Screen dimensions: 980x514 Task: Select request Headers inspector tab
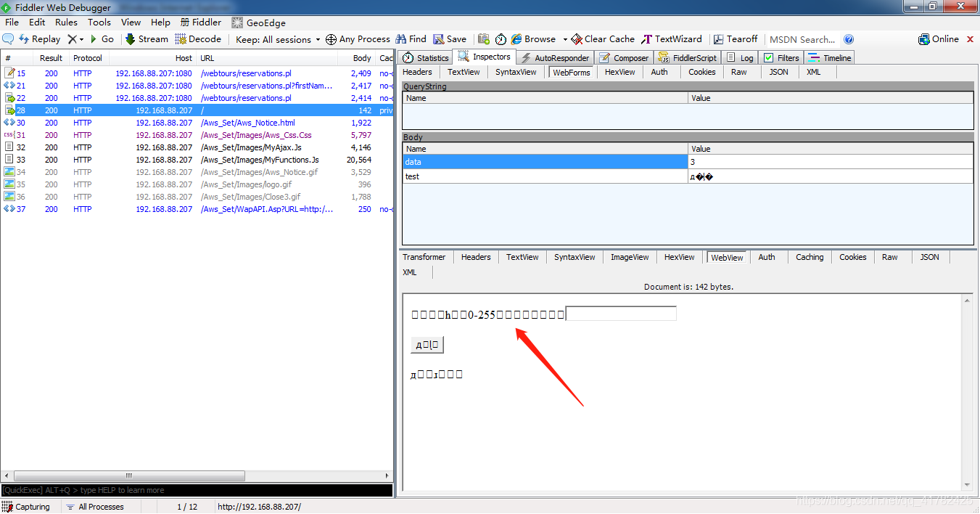click(417, 72)
